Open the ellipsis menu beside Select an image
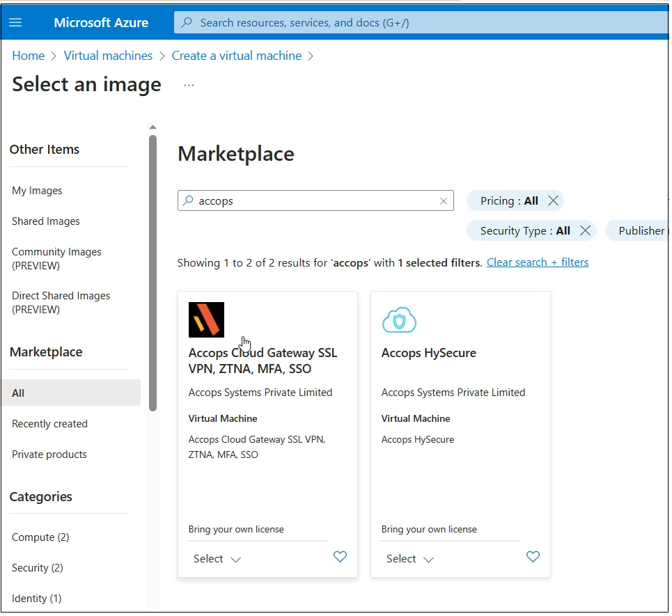The width and height of the screenshot is (672, 616). 189,86
